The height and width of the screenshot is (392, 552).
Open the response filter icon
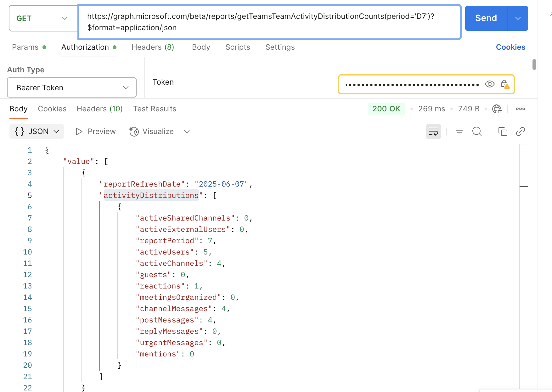click(x=459, y=132)
